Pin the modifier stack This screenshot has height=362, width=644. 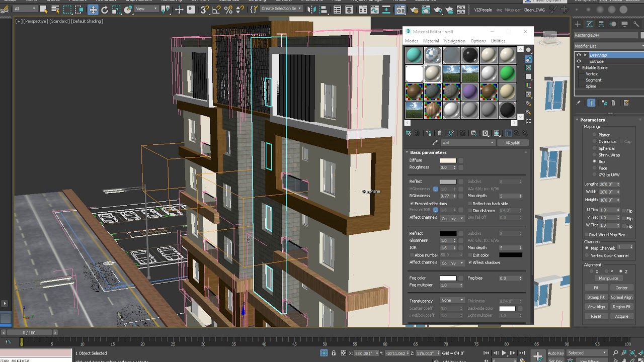tap(578, 103)
